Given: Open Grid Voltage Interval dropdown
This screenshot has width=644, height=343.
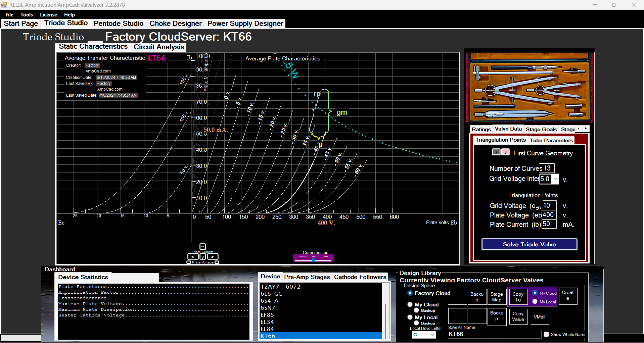Looking at the screenshot, I should click(x=555, y=179).
